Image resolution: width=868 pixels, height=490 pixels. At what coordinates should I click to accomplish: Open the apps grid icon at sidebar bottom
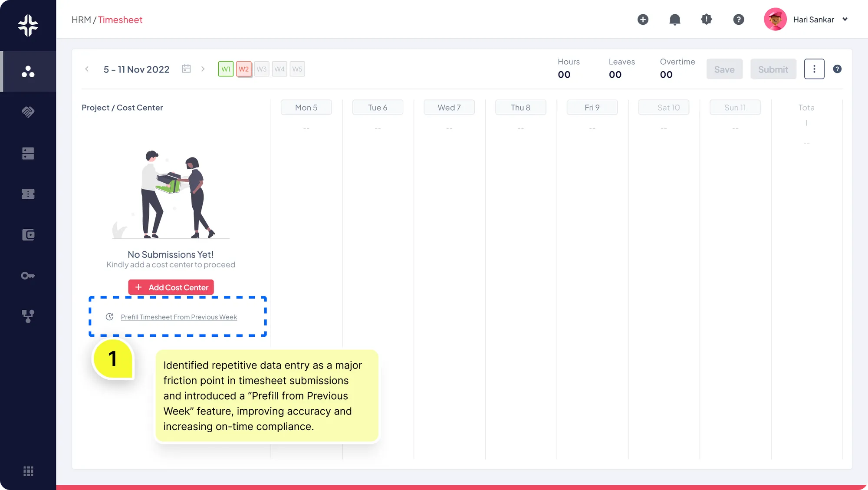click(x=28, y=471)
